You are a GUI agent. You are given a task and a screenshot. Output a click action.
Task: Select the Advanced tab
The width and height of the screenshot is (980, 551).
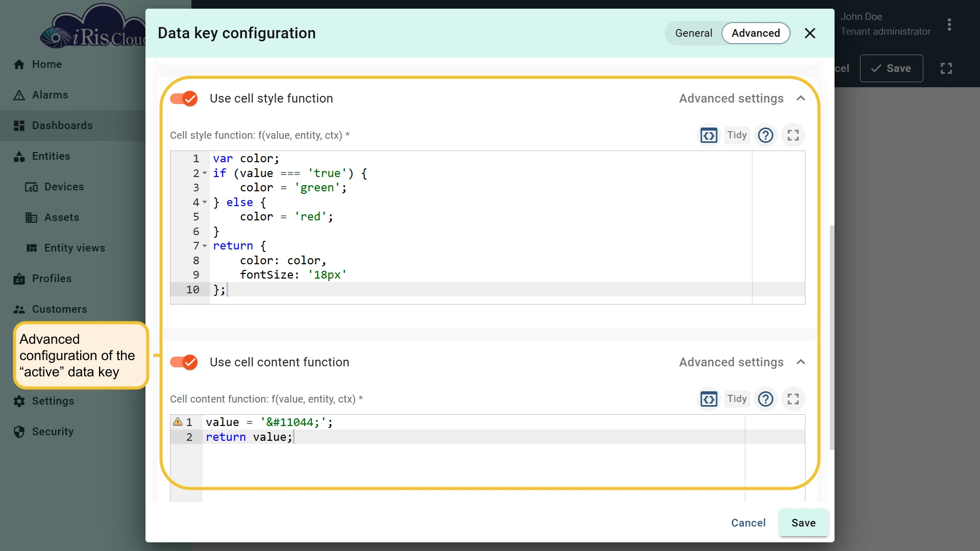pyautogui.click(x=756, y=33)
